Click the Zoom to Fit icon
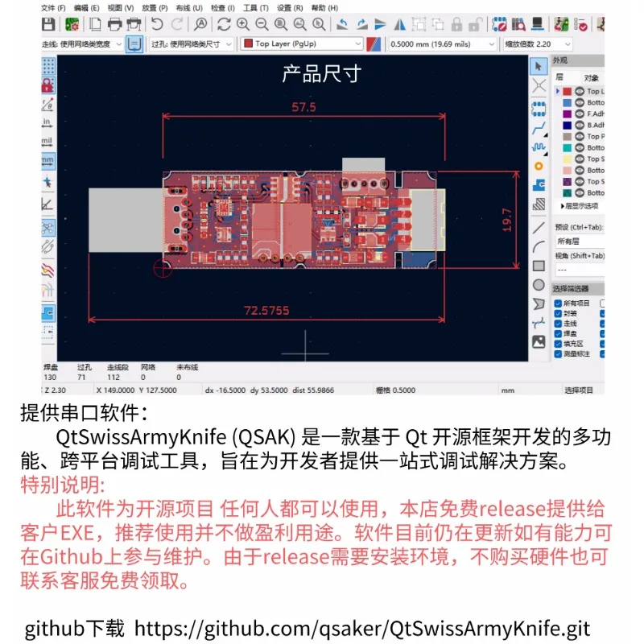The height and width of the screenshot is (644, 644). pyautogui.click(x=281, y=24)
